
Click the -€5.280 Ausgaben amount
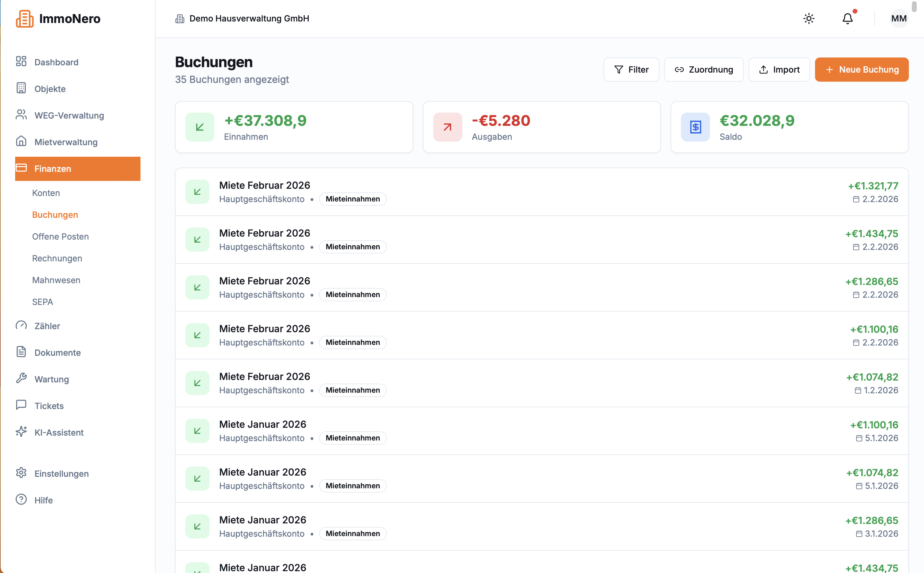click(x=501, y=120)
